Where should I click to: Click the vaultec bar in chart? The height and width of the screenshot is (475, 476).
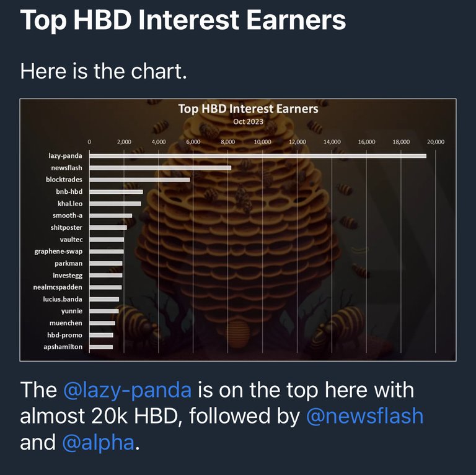tap(107, 240)
